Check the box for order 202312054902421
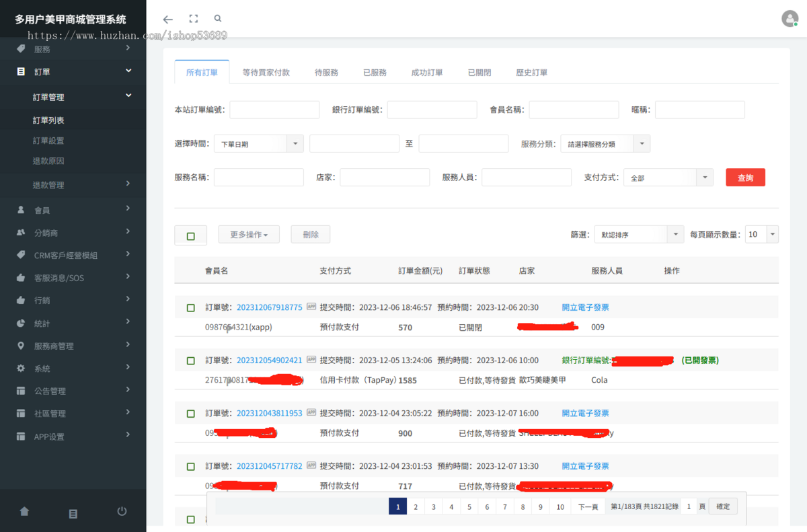 pyautogui.click(x=191, y=361)
